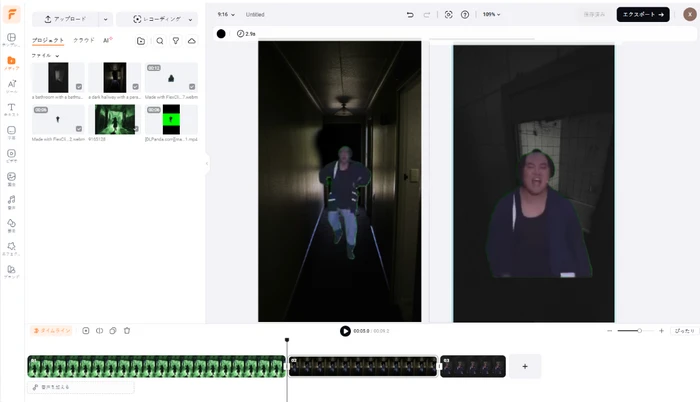Open the Text tool in the left sidebar
The width and height of the screenshot is (700, 402).
coord(11,109)
